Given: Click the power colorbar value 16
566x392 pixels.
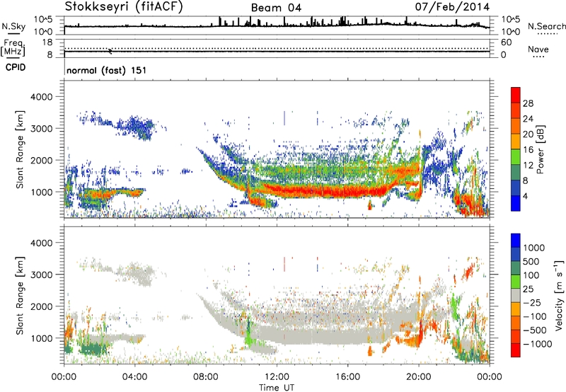Looking at the screenshot, I should coord(528,150).
